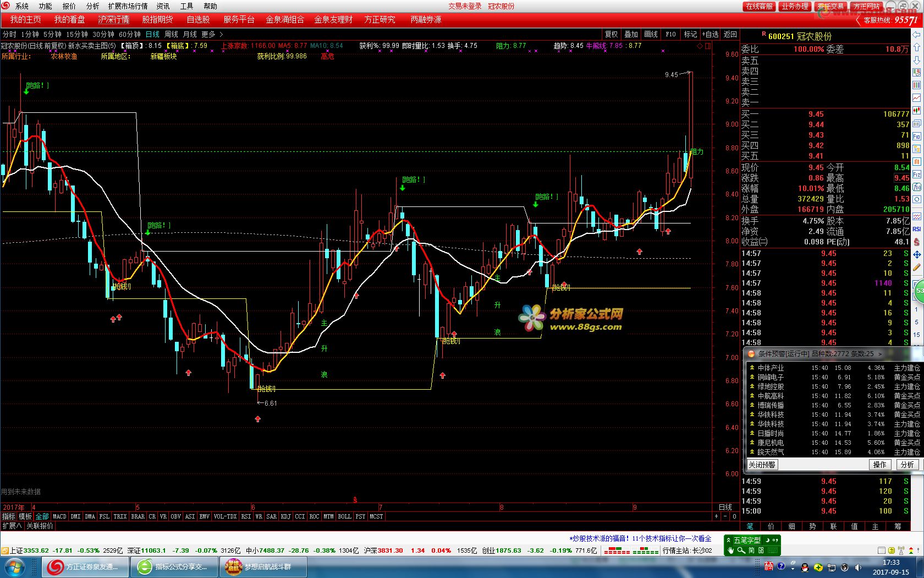Toggle IME 简 simplified/traditional mode
The height and width of the screenshot is (578, 924).
pos(751,550)
